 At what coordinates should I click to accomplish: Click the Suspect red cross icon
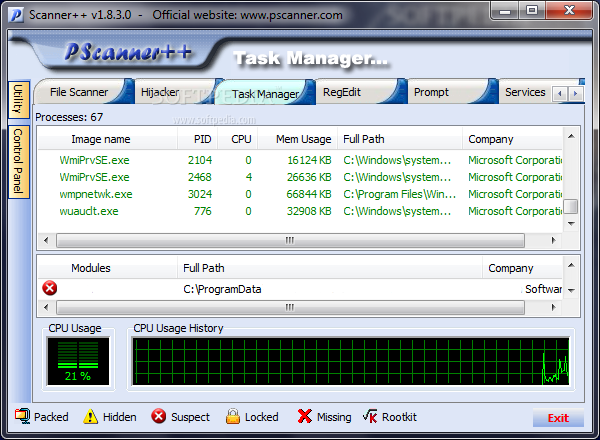click(x=158, y=416)
